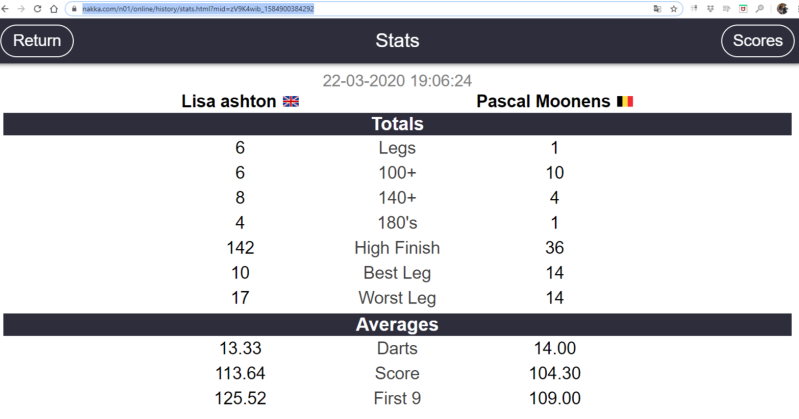Bookmark this page with the star icon
The image size is (799, 419).
(674, 8)
